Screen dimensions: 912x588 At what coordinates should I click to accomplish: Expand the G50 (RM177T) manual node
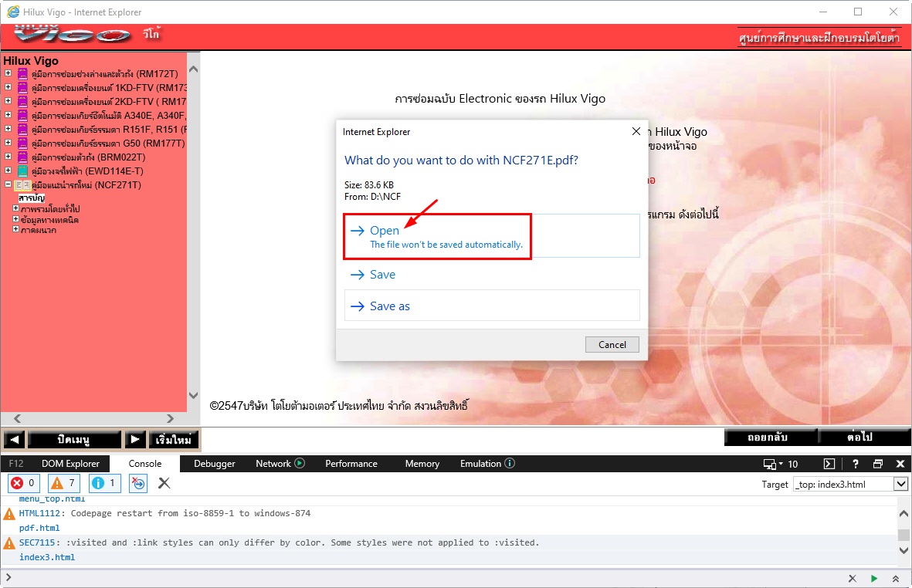[x=8, y=142]
